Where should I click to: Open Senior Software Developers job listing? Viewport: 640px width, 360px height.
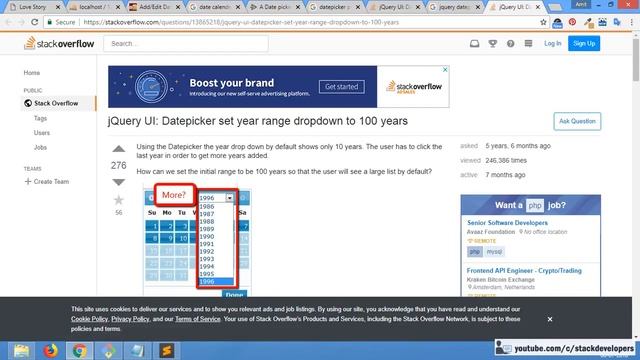tap(507, 223)
